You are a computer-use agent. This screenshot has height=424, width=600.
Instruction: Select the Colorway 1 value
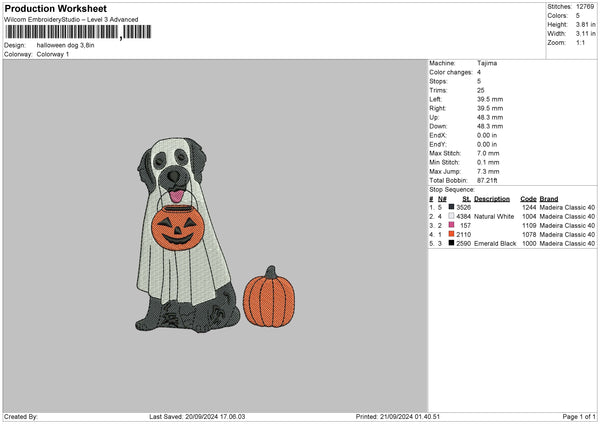click(x=53, y=54)
